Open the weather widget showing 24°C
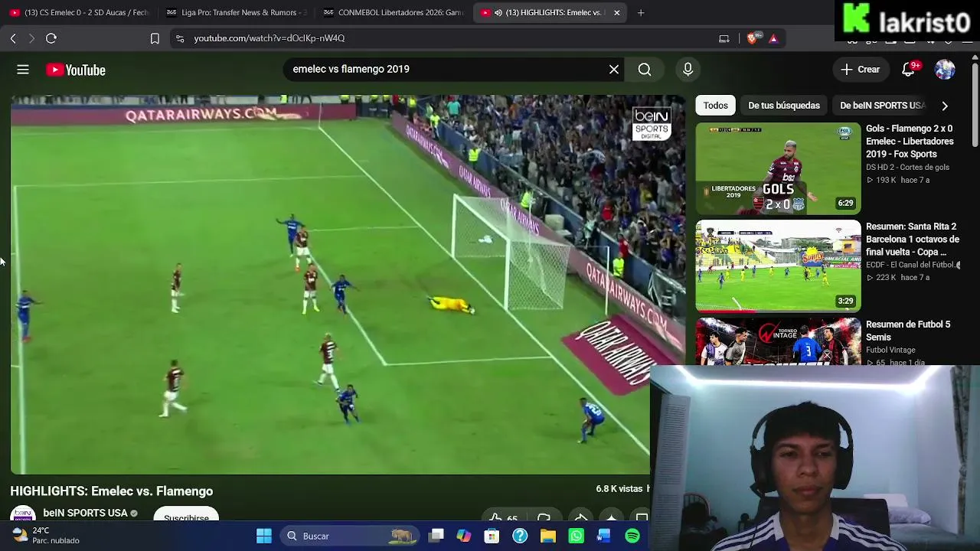 (46, 536)
